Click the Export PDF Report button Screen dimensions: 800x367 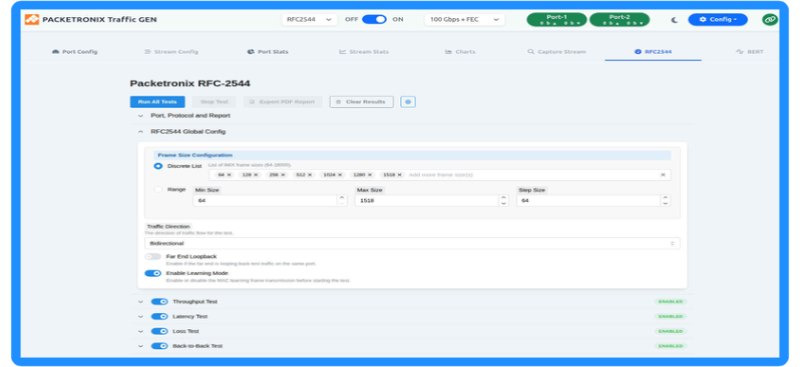283,102
